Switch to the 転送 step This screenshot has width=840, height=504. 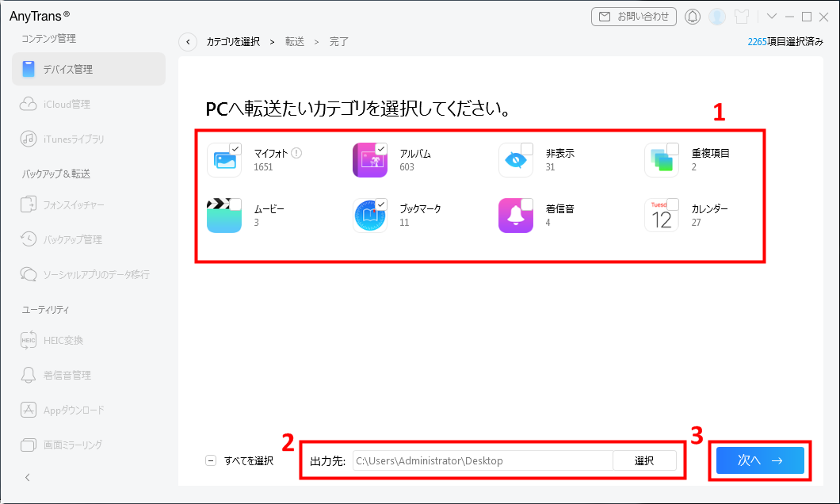click(x=294, y=41)
